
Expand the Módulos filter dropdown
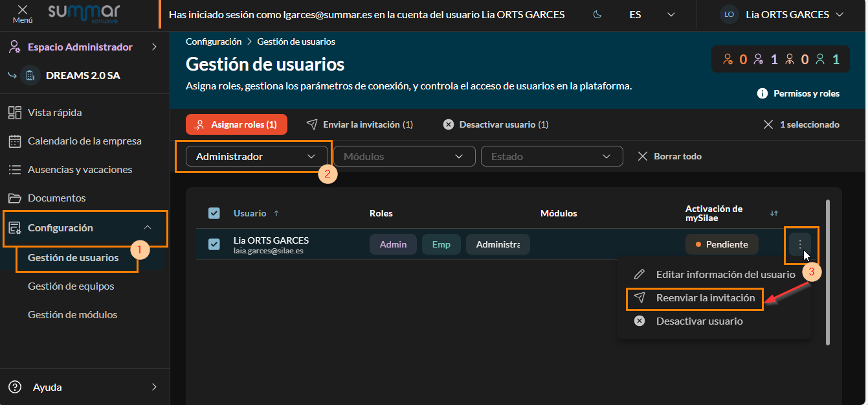[x=405, y=156]
